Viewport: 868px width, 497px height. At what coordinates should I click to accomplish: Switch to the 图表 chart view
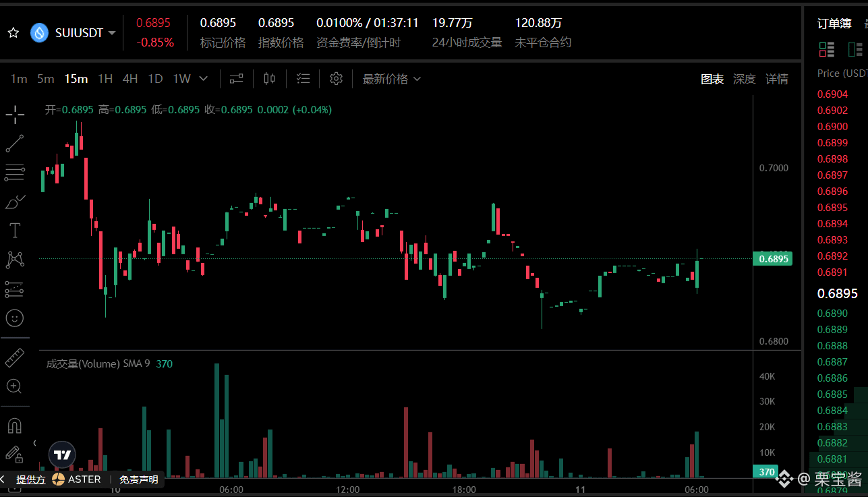click(x=712, y=79)
